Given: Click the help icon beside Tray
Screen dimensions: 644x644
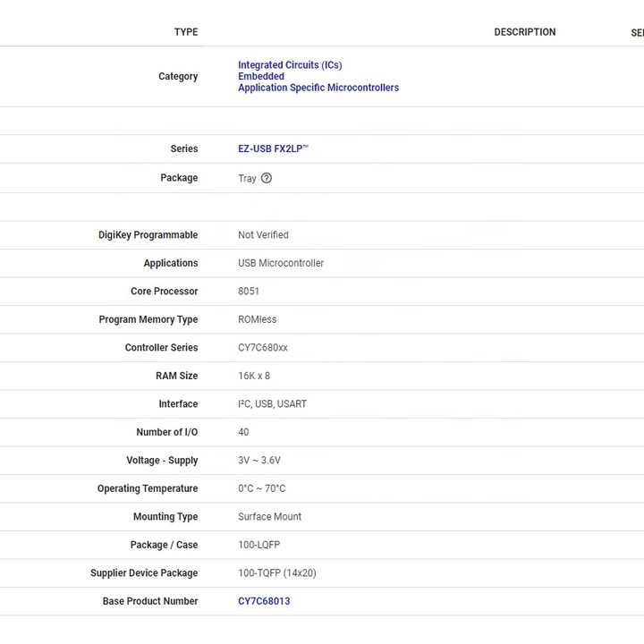Looking at the screenshot, I should tap(266, 178).
